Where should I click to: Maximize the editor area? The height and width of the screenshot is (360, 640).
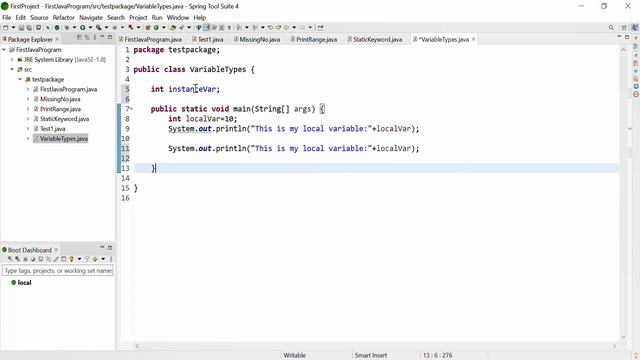point(627,37)
